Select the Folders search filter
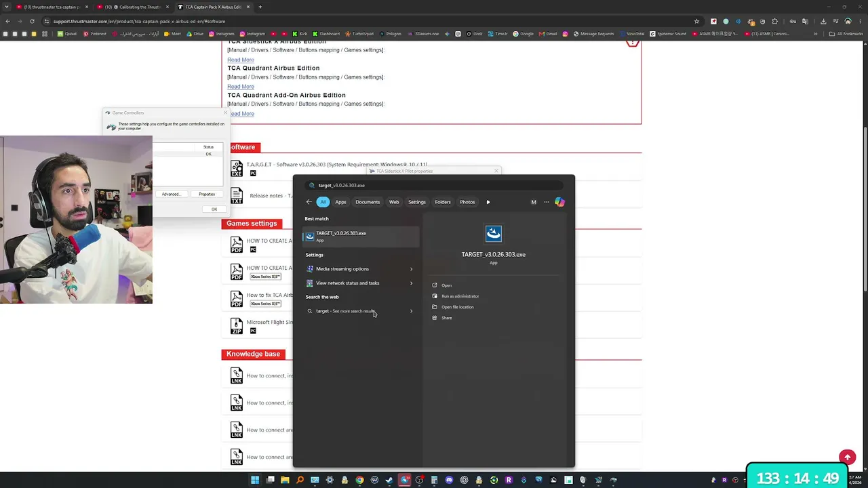Screen dimensions: 868x488 [443, 202]
